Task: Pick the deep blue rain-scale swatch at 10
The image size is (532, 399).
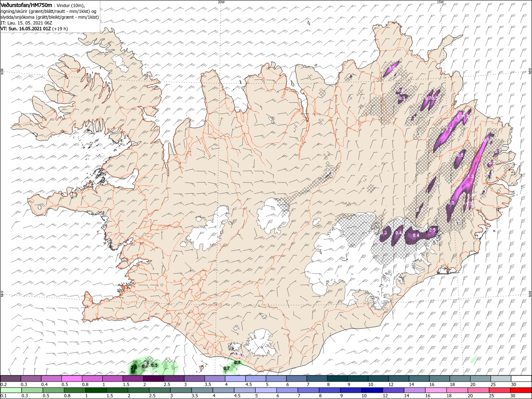Action: pyautogui.click(x=372, y=390)
